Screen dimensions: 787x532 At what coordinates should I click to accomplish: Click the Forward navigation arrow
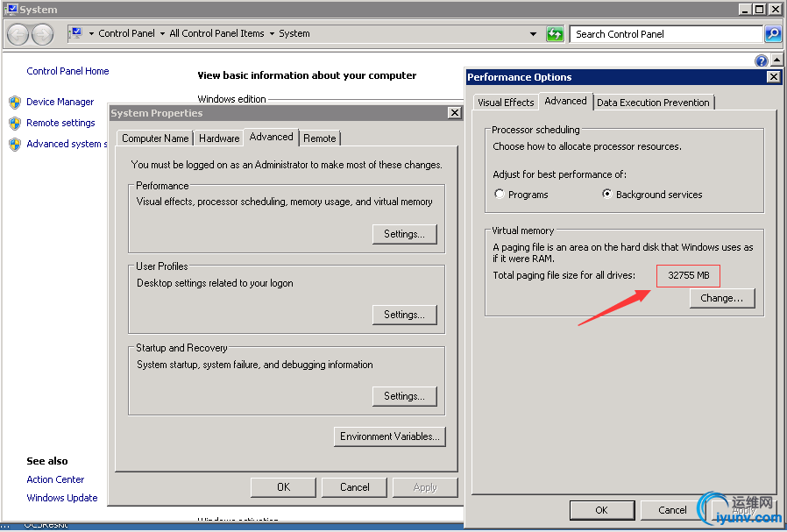(42, 35)
